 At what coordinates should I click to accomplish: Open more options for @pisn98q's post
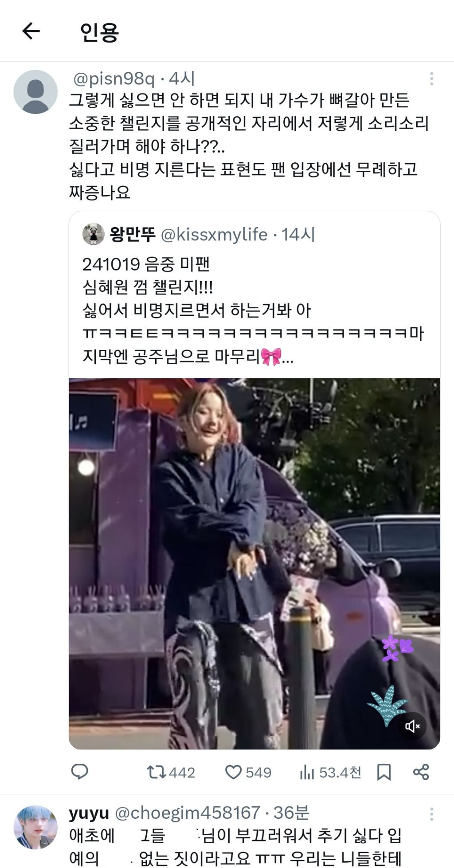pyautogui.click(x=431, y=79)
